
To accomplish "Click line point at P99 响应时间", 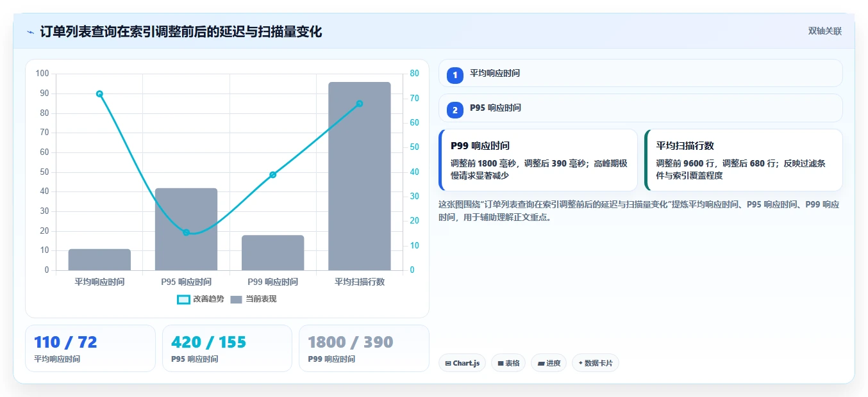I will coord(272,175).
